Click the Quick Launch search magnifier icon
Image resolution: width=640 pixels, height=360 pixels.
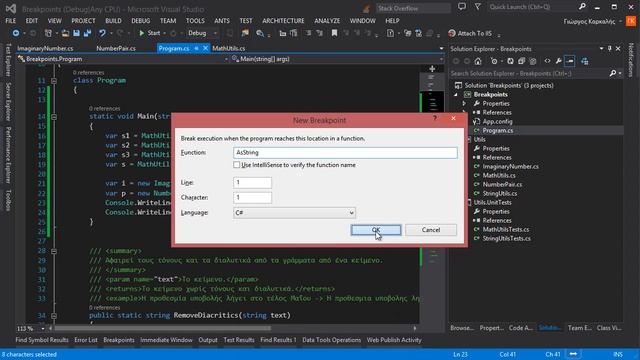point(582,6)
